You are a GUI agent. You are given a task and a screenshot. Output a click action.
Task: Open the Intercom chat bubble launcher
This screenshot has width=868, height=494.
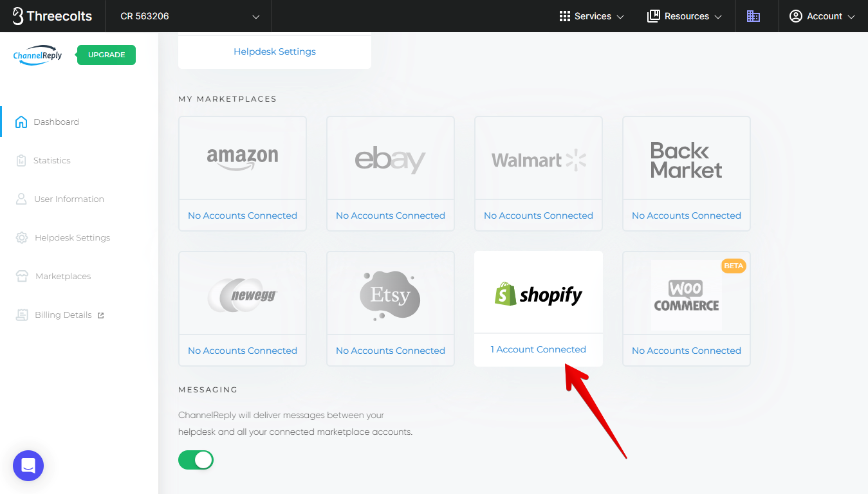pyautogui.click(x=28, y=466)
